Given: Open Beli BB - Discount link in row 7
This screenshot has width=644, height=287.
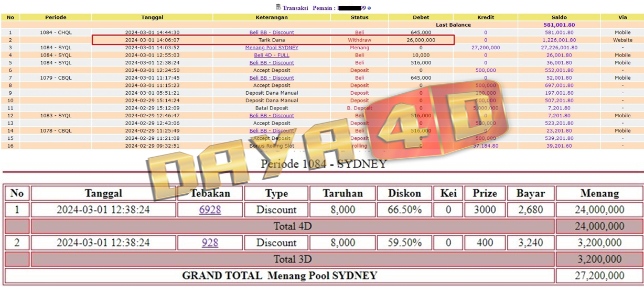Looking at the screenshot, I should (x=272, y=78).
